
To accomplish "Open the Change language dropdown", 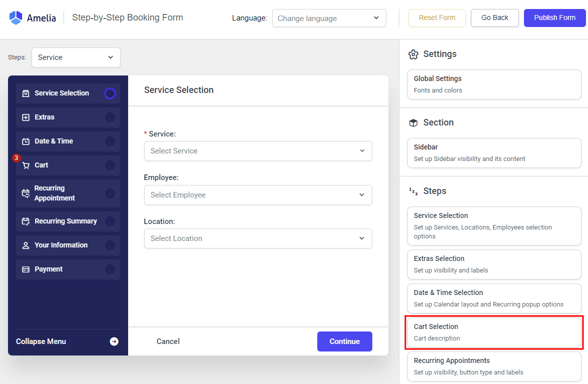I will [x=329, y=18].
